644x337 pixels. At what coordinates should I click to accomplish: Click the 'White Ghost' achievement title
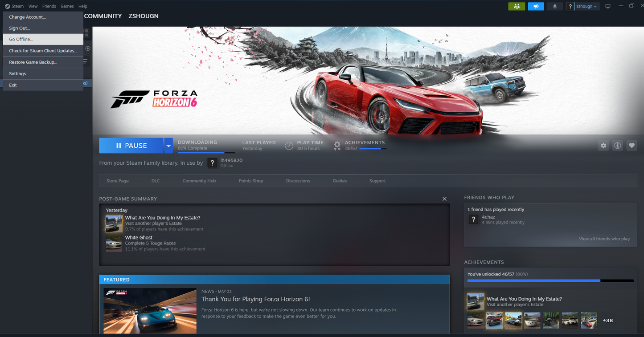pos(139,238)
